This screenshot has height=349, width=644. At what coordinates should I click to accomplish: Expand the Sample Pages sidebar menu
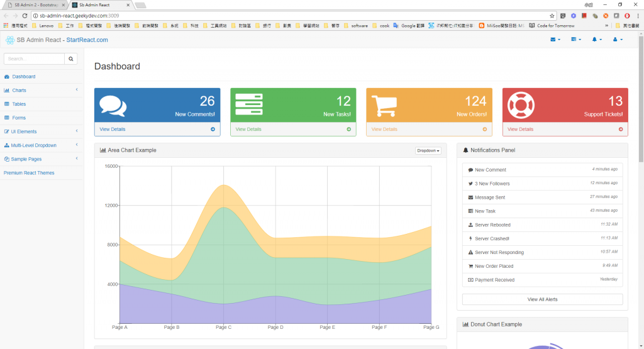41,159
